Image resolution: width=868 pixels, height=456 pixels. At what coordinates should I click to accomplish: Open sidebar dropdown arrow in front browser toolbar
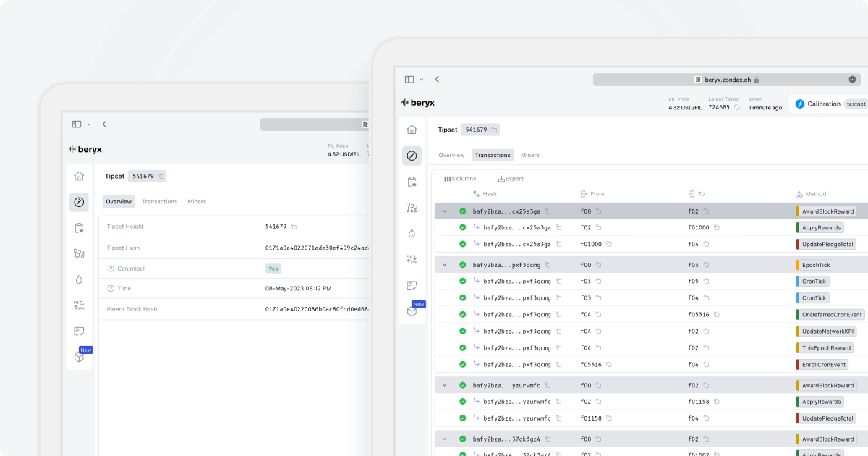tap(421, 80)
